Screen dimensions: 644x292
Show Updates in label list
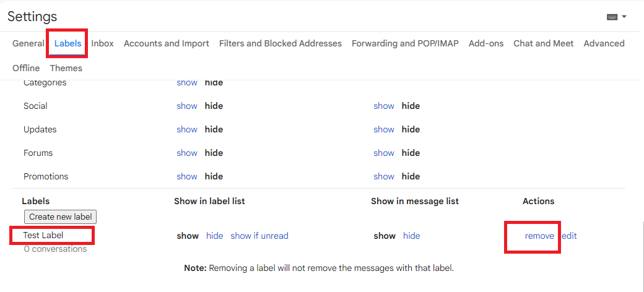pyautogui.click(x=187, y=129)
